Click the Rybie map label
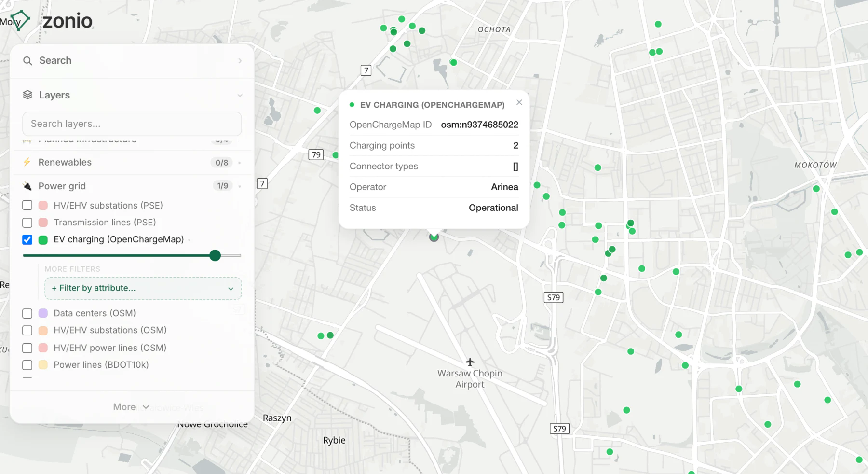Viewport: 868px width, 474px height. (x=334, y=440)
